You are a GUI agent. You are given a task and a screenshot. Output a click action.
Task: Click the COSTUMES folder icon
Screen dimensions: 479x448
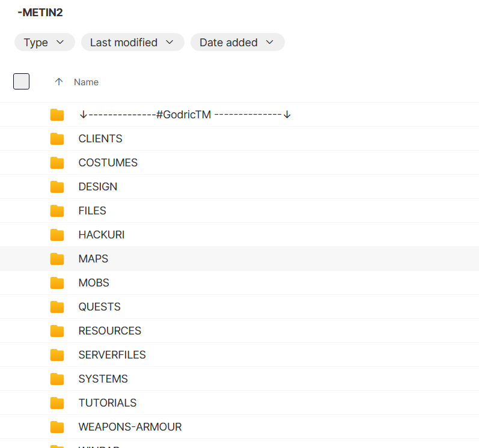pyautogui.click(x=57, y=163)
